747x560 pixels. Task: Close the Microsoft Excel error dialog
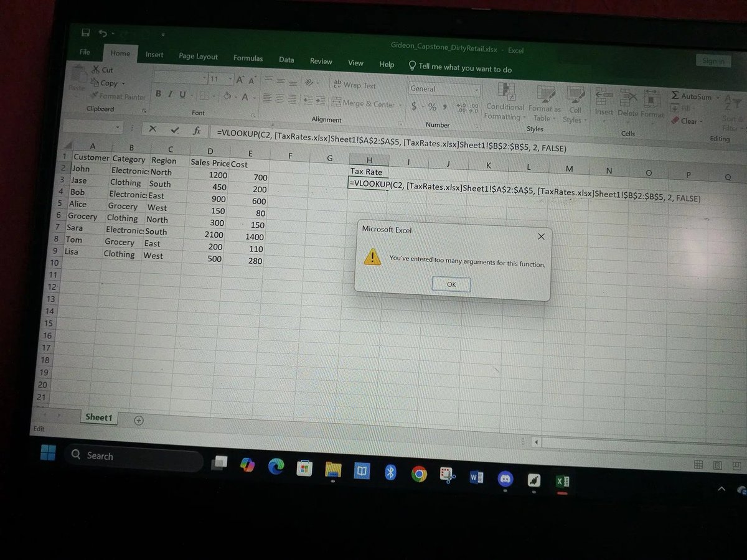(x=540, y=236)
